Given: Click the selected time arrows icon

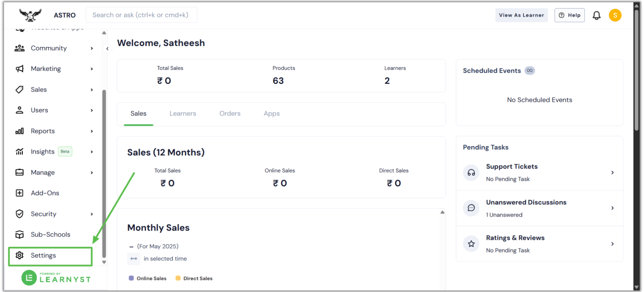Looking at the screenshot, I should tap(134, 259).
